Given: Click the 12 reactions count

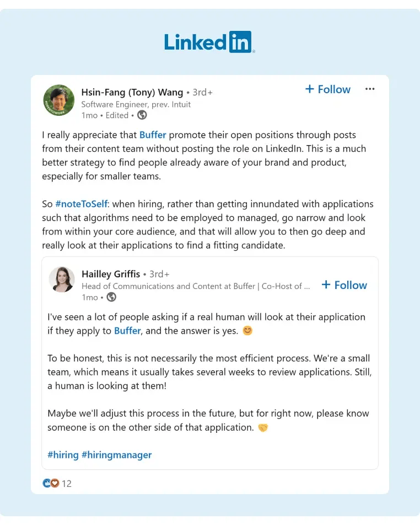Looking at the screenshot, I should point(67,483).
